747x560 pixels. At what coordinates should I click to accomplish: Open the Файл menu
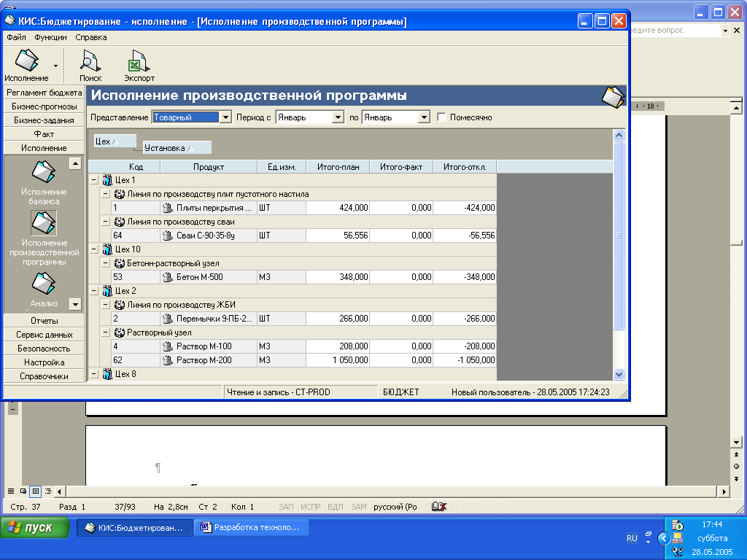(16, 37)
